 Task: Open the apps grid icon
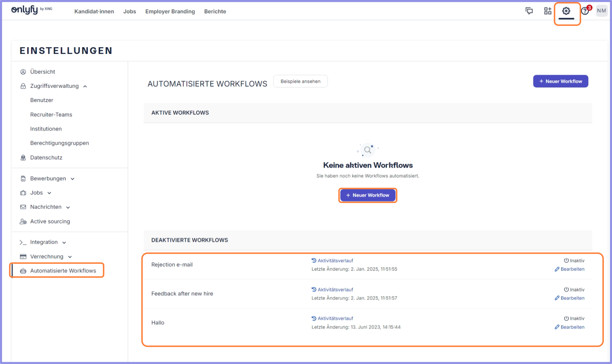point(547,11)
